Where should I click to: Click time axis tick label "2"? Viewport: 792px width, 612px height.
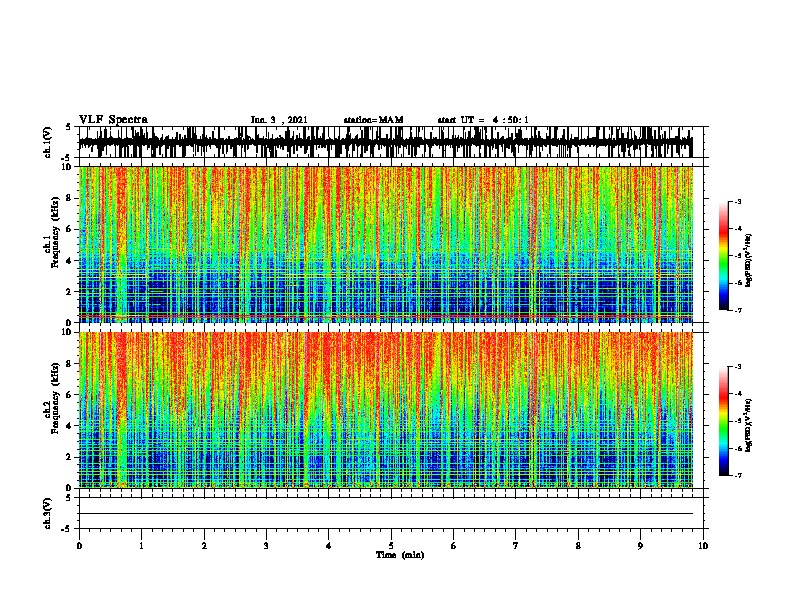pyautogui.click(x=204, y=546)
